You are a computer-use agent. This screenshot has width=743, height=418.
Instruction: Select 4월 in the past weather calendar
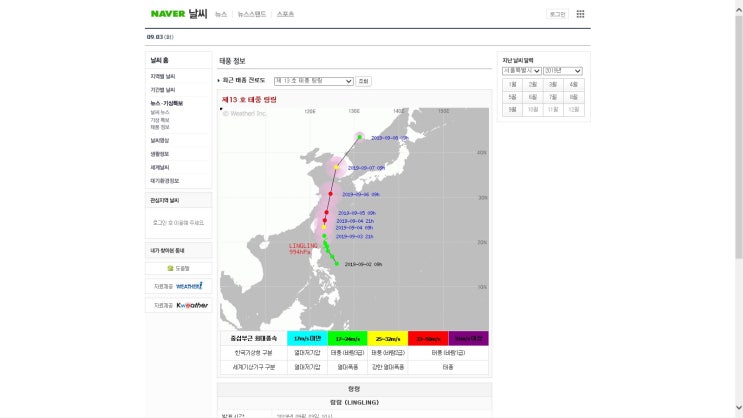tap(573, 84)
